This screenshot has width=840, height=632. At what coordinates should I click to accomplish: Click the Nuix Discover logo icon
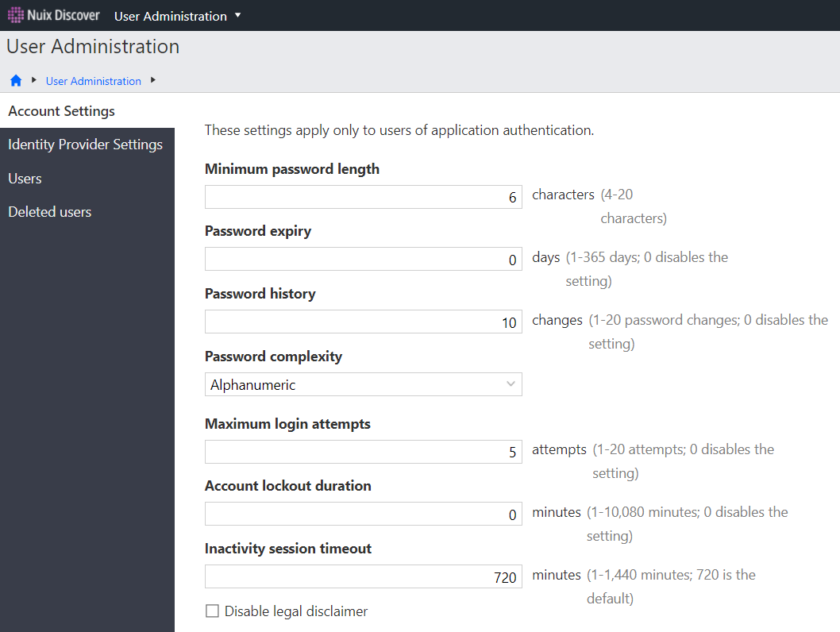[16, 15]
